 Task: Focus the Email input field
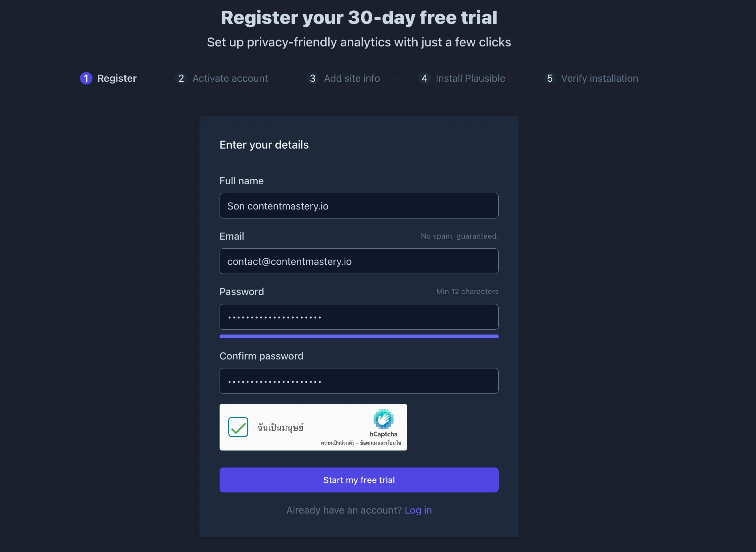pyautogui.click(x=359, y=261)
